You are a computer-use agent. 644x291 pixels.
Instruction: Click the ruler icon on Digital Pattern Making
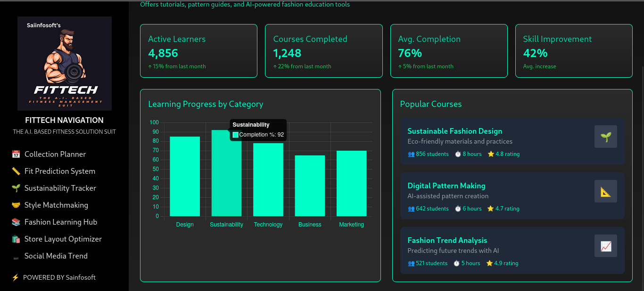tap(605, 191)
